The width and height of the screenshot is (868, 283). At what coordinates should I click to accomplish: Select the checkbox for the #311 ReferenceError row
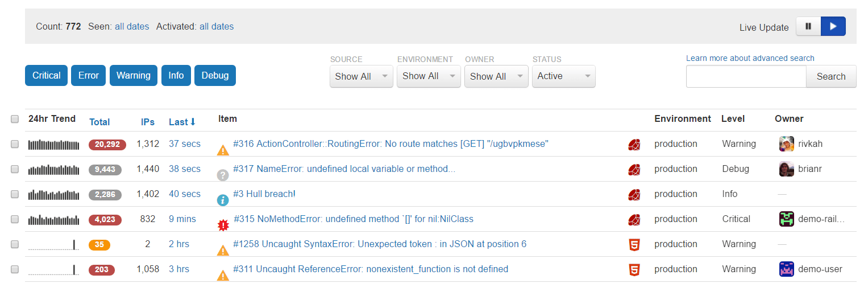point(15,269)
